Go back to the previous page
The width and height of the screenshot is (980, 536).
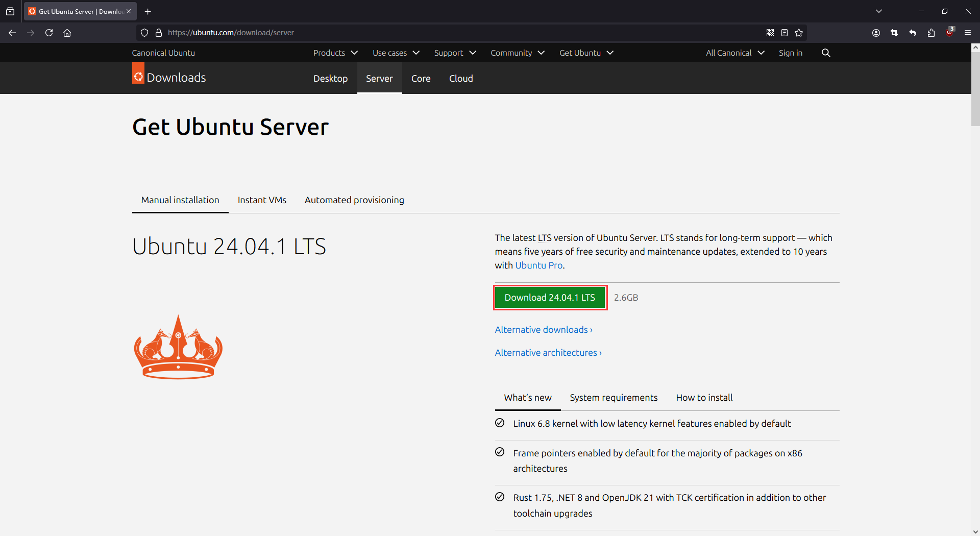12,33
